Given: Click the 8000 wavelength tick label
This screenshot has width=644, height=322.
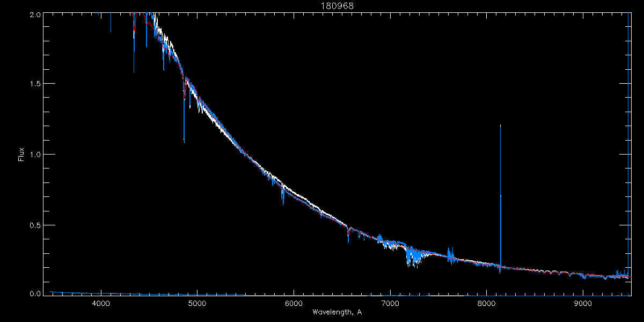Looking at the screenshot, I should [487, 303].
